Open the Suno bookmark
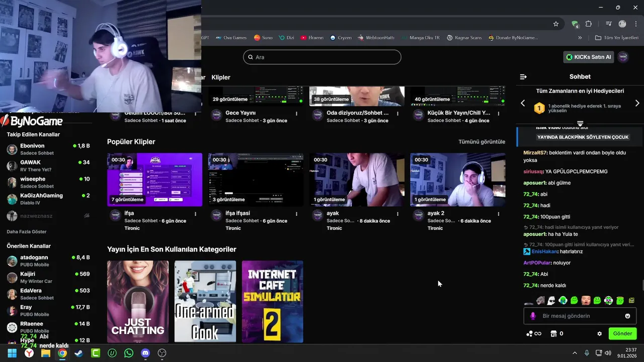The height and width of the screenshot is (362, 644). (x=263, y=38)
